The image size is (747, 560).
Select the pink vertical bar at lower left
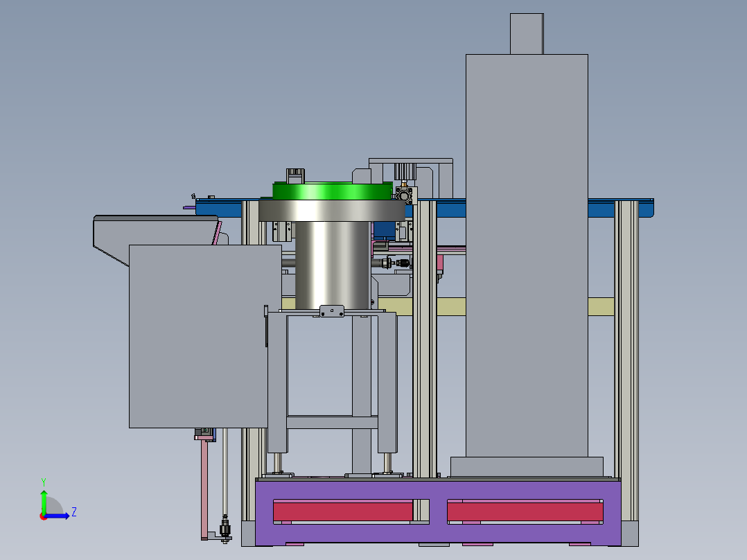(x=204, y=488)
